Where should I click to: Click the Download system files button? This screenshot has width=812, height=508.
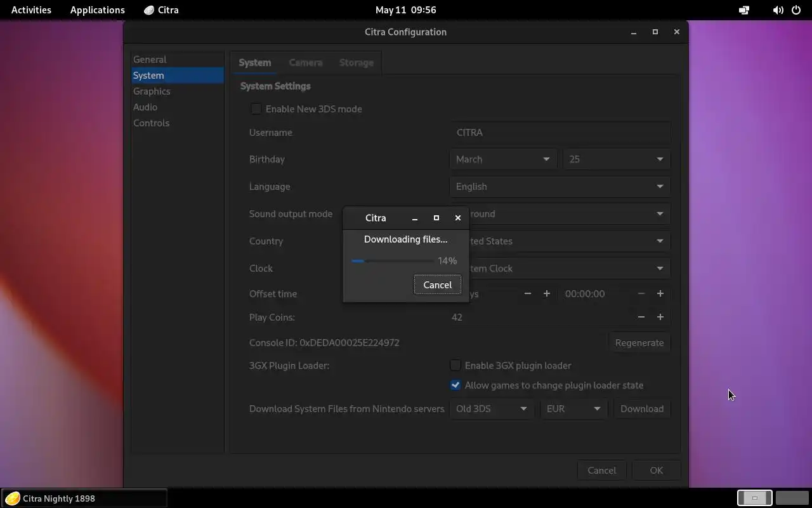[x=642, y=409]
